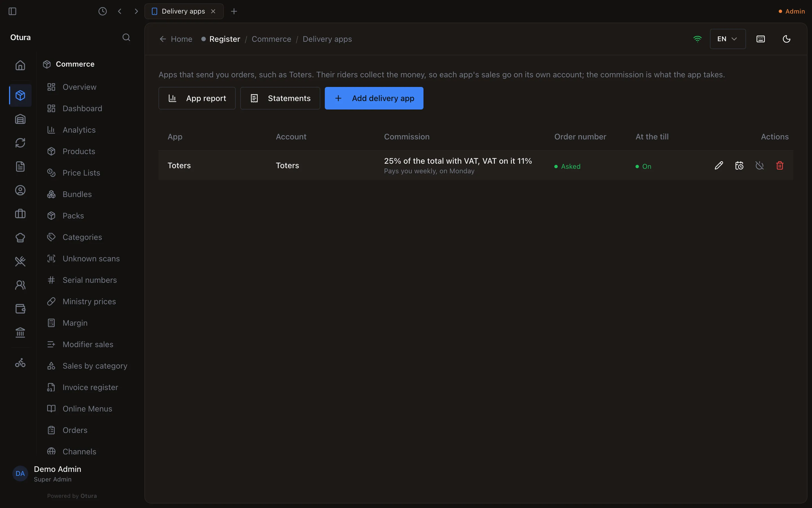Image resolution: width=812 pixels, height=508 pixels.
Task: Open Toters calendar clock schedule icon
Action: [x=739, y=165]
